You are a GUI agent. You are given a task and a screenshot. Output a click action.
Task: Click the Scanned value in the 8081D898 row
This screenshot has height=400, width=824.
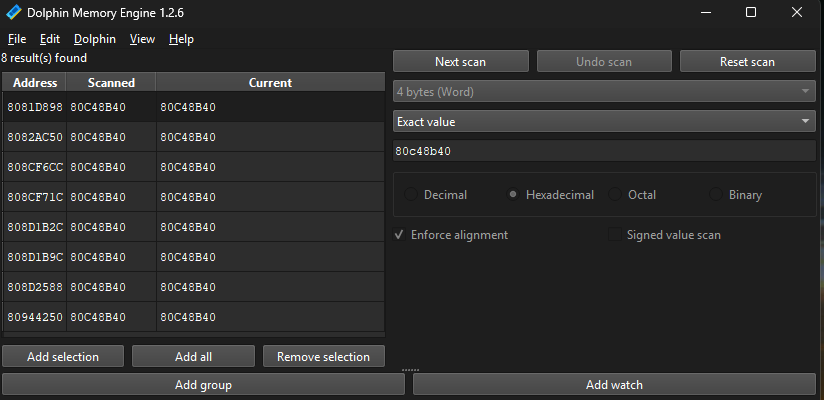(x=111, y=107)
